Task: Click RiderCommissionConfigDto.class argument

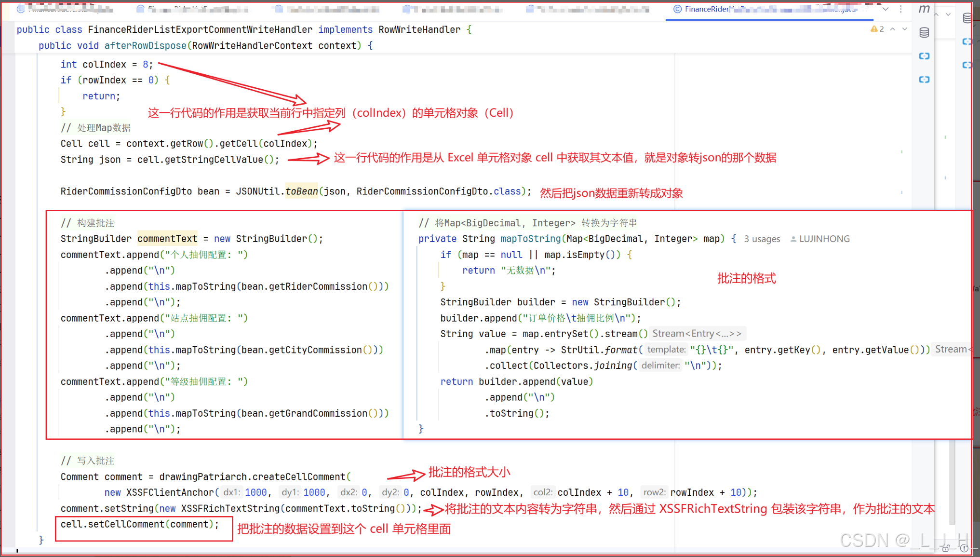Action: click(x=439, y=191)
